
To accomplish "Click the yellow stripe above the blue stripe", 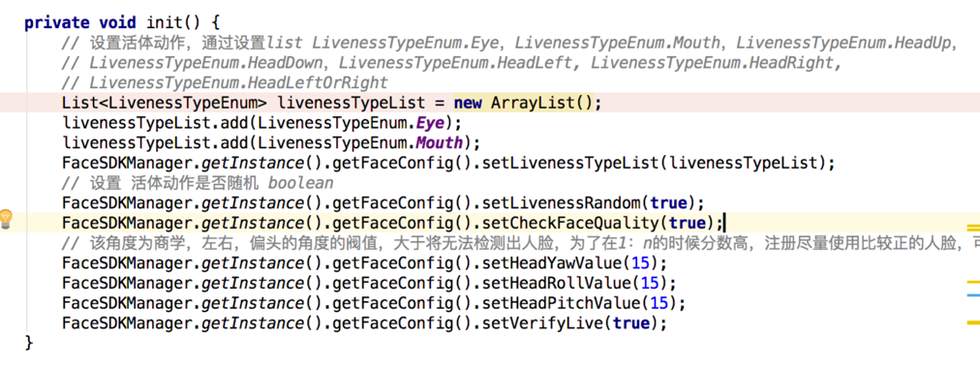I will [x=973, y=282].
